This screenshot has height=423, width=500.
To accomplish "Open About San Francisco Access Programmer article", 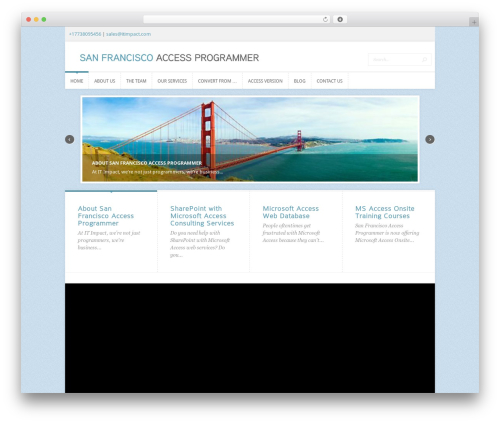I will [106, 216].
